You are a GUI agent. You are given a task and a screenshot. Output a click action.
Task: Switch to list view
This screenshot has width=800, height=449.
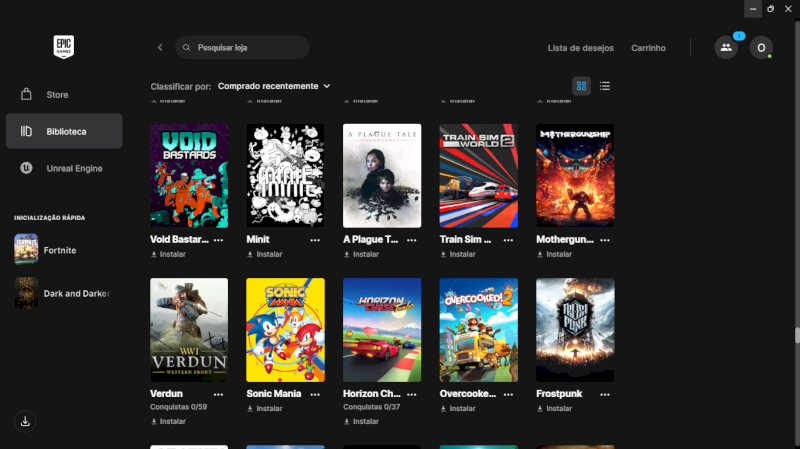605,86
